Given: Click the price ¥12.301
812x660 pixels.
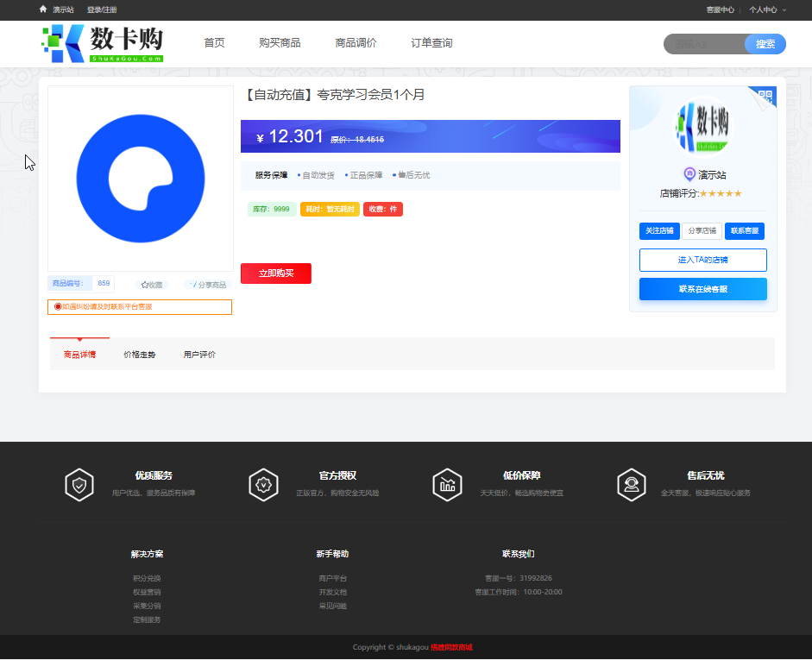Looking at the screenshot, I should 289,136.
